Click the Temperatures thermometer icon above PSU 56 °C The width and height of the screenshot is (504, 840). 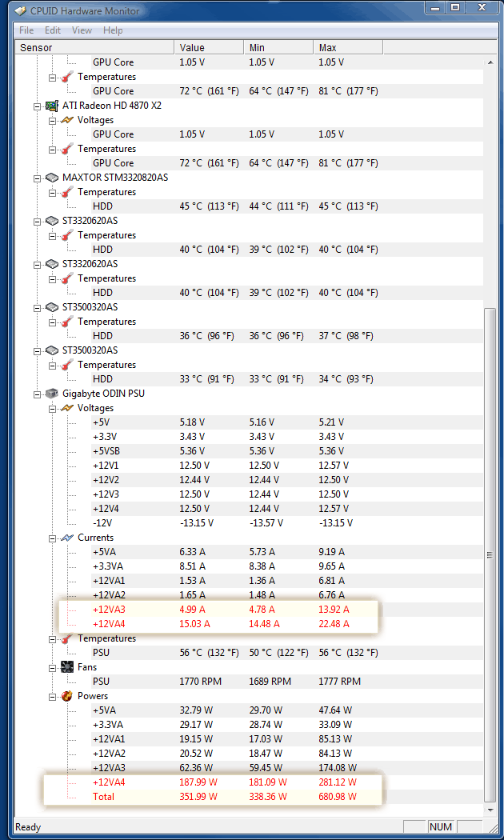tap(67, 638)
